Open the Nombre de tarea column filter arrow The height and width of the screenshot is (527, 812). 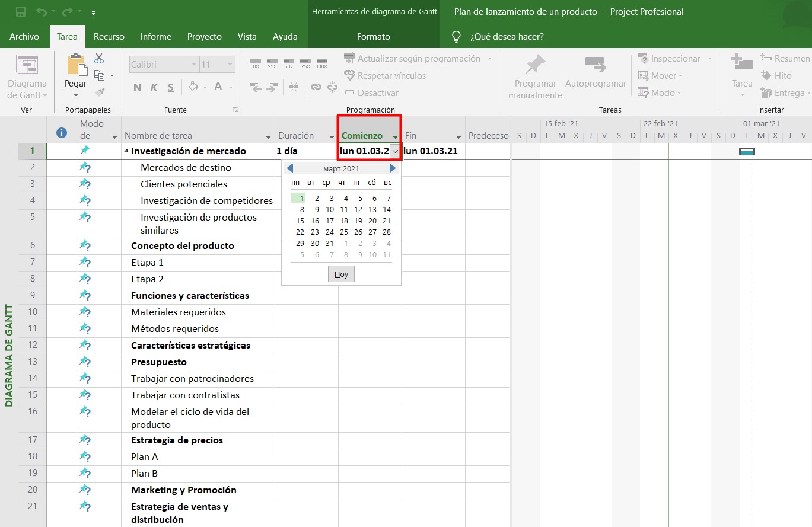point(268,137)
